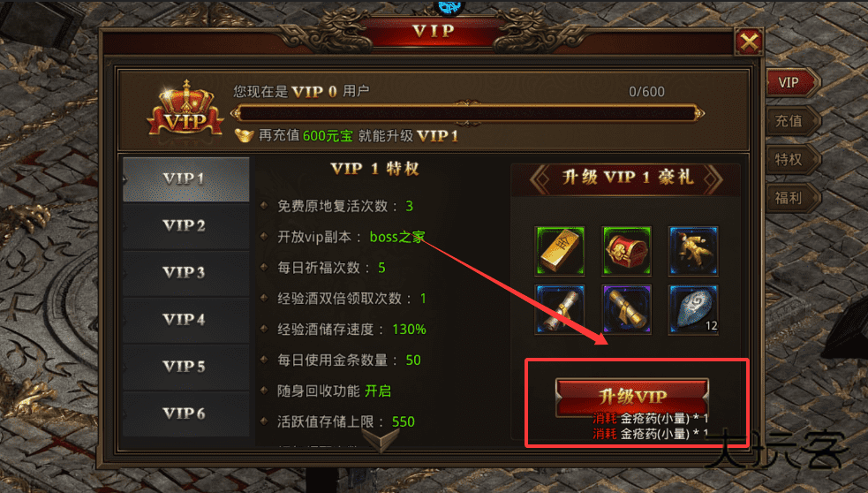Click the VIP experience progress bar
Screen dimensions: 868x493
[467, 114]
